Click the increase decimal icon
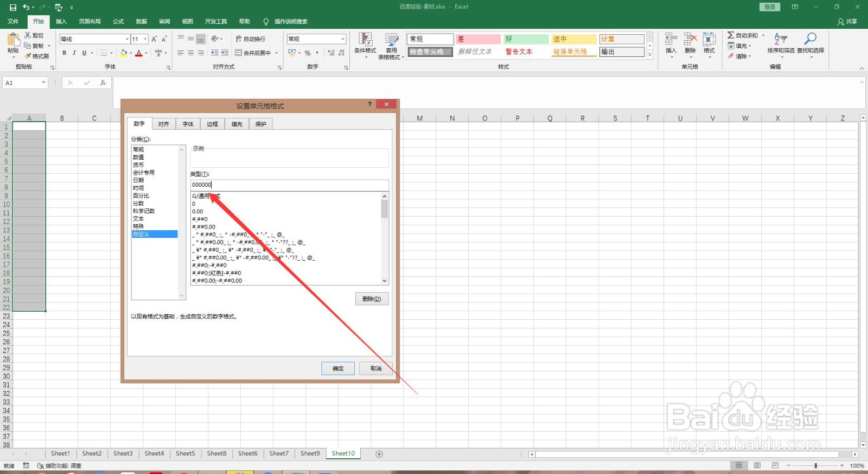 point(331,53)
